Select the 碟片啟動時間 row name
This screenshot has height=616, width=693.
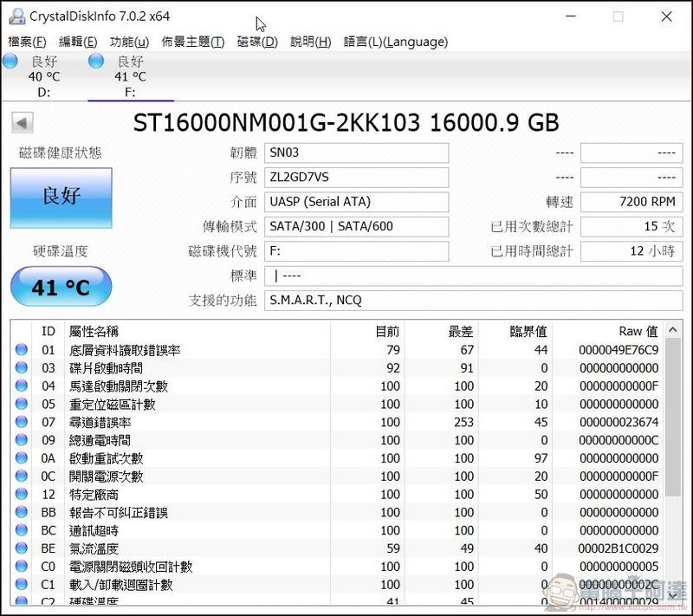106,368
